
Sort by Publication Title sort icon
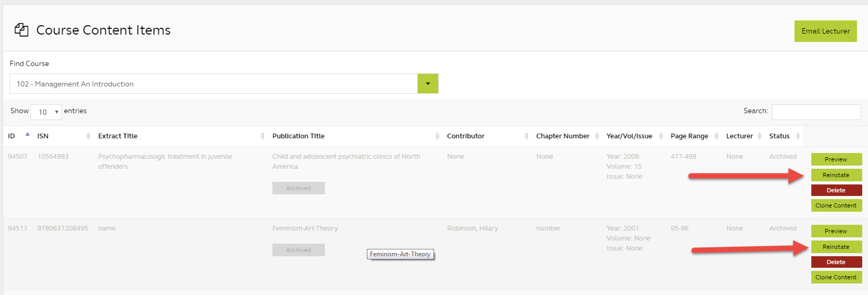[437, 136]
